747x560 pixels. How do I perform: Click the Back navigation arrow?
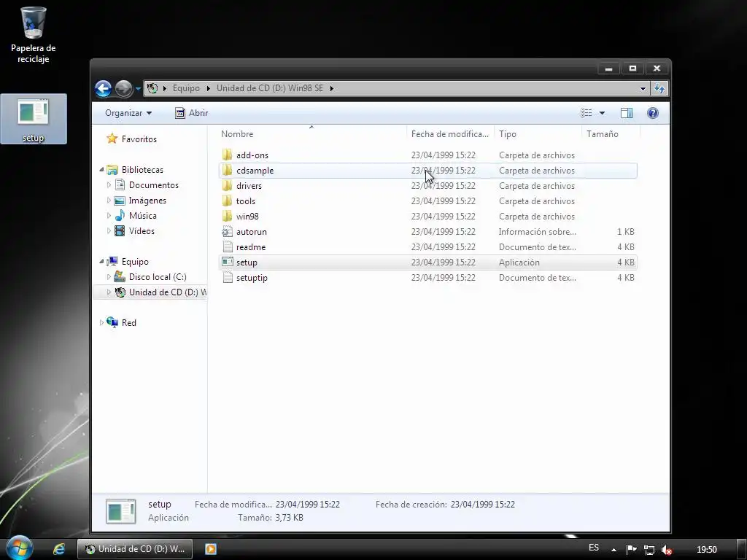(103, 88)
